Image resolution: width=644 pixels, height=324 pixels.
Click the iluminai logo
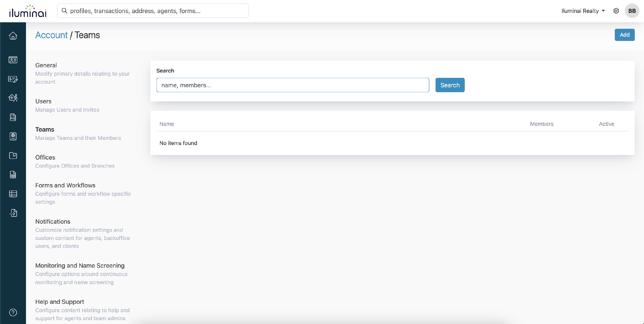28,11
